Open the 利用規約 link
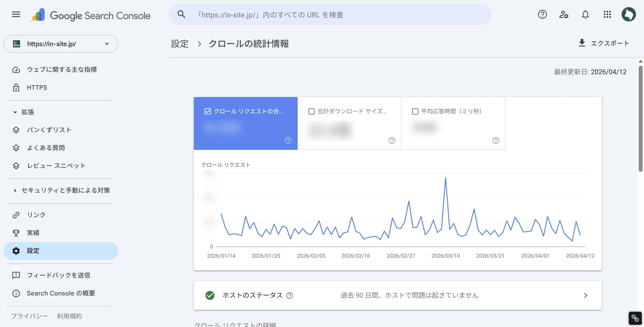 (x=69, y=316)
